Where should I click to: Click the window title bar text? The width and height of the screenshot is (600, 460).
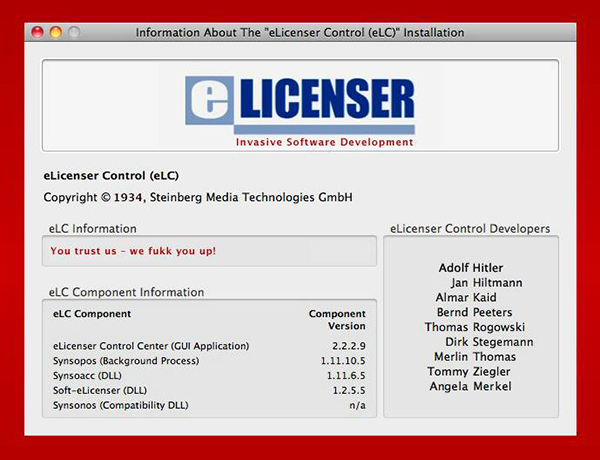(x=300, y=33)
